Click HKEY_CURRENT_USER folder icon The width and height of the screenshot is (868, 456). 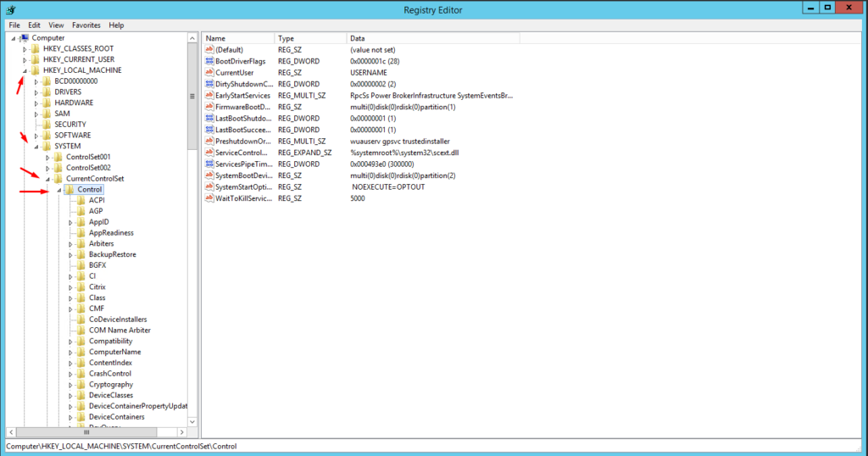[x=36, y=60]
